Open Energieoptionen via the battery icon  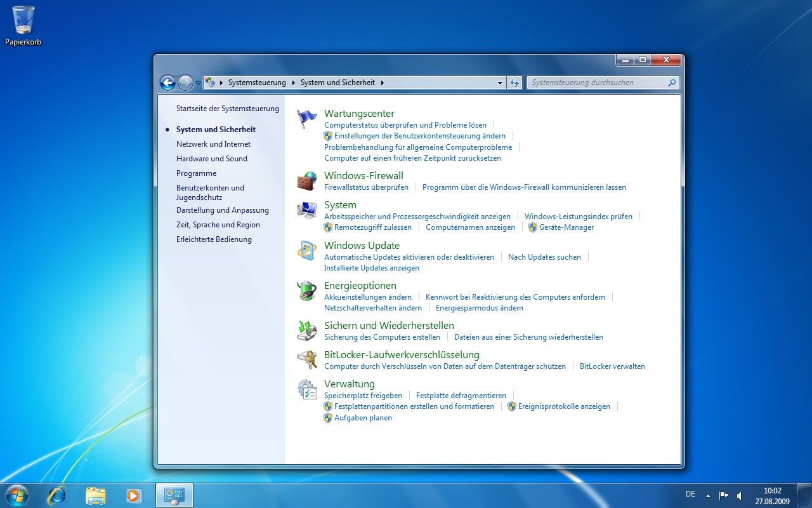[307, 291]
